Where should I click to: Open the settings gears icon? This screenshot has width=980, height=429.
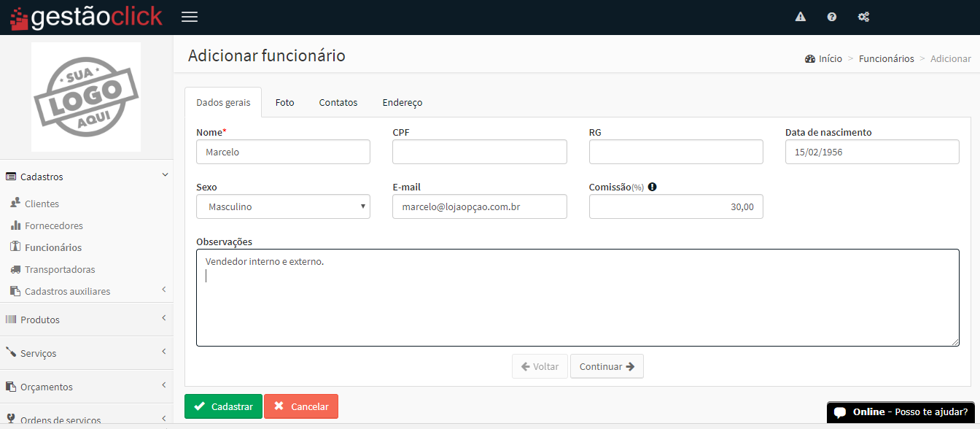point(863,17)
